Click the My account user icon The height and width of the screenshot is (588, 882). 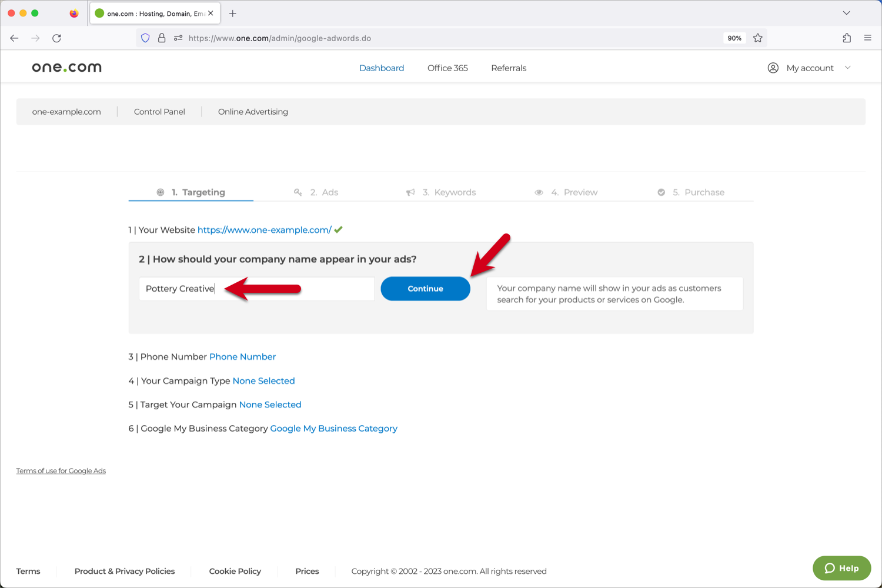(x=773, y=68)
